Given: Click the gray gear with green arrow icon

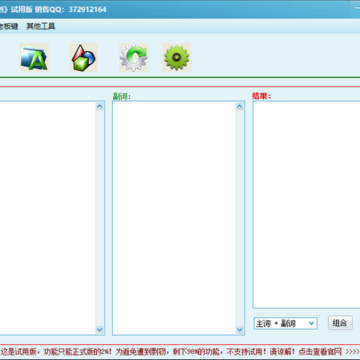Looking at the screenshot, I should click(x=133, y=58).
